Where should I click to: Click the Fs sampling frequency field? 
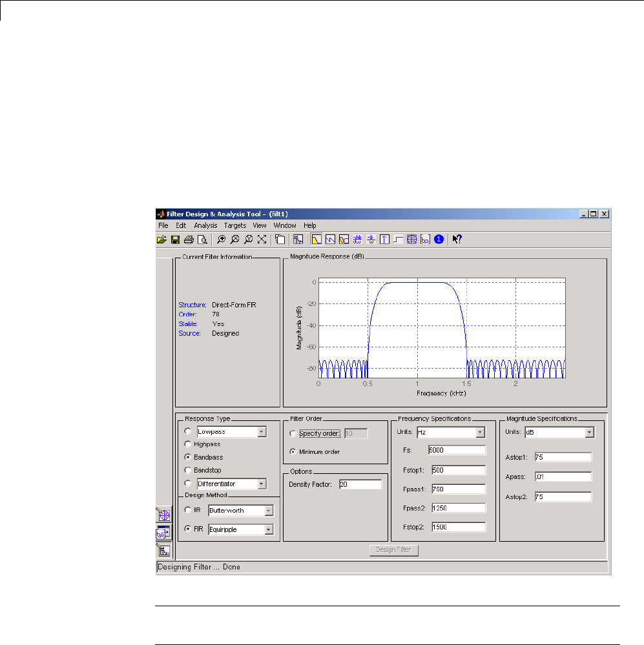(x=457, y=450)
